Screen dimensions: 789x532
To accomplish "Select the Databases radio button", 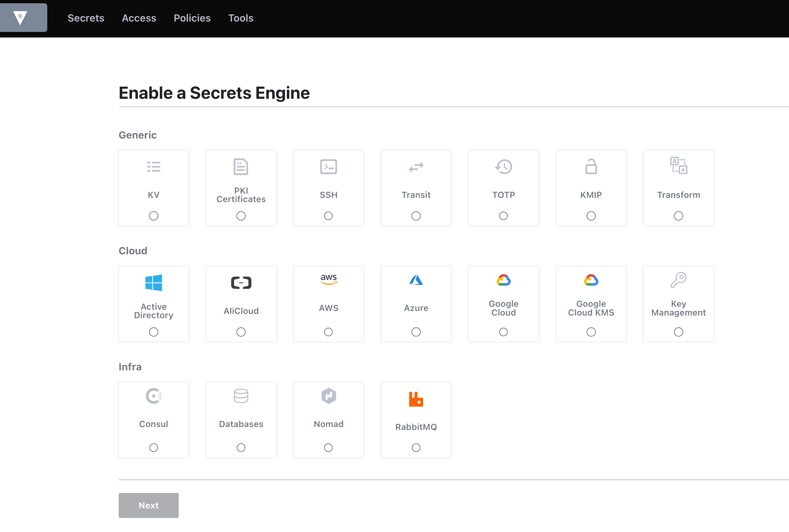I will tap(241, 448).
